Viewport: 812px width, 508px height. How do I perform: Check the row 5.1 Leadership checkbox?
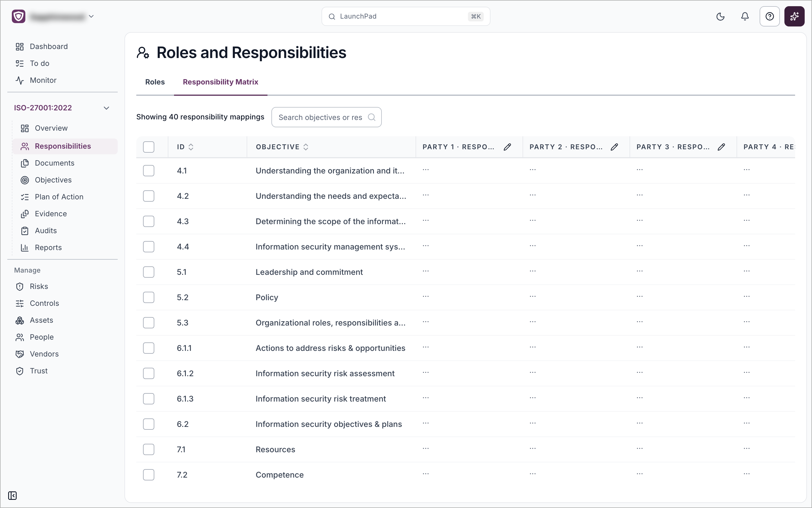click(148, 272)
